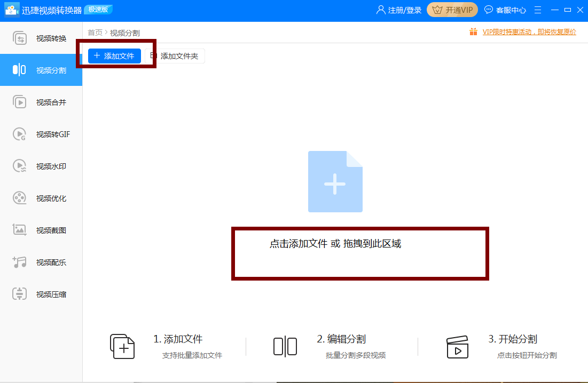588x383 pixels.
Task: Open the hamburger menu at top right
Action: pos(537,10)
